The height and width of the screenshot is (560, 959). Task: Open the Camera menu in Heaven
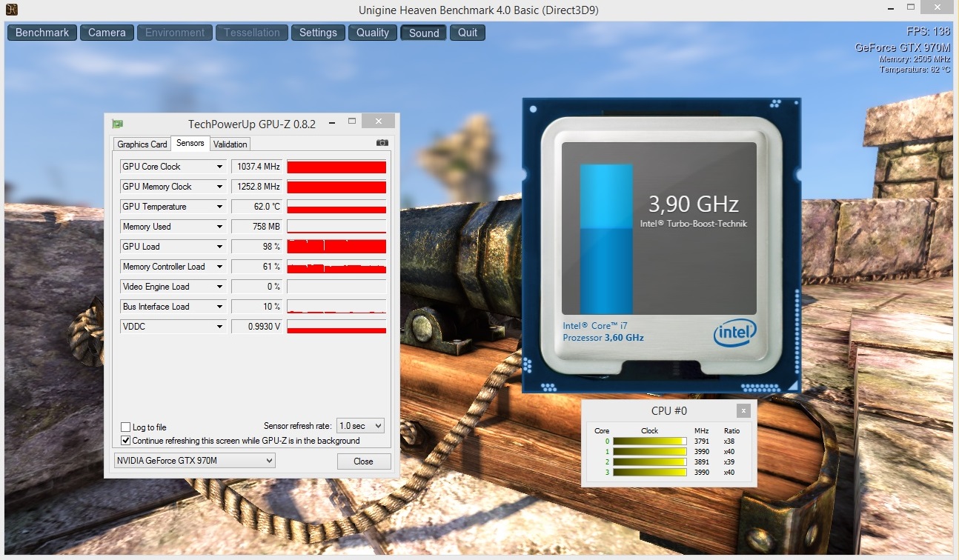point(107,33)
